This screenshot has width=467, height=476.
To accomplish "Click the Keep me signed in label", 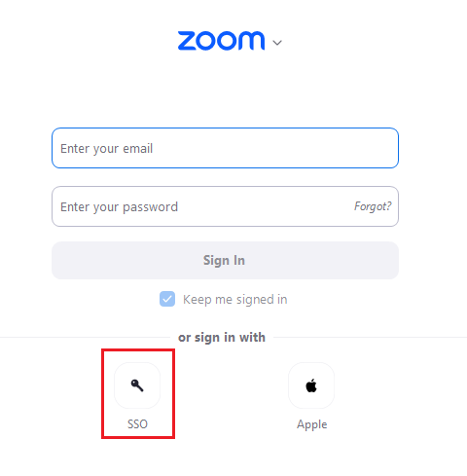I will tap(235, 300).
